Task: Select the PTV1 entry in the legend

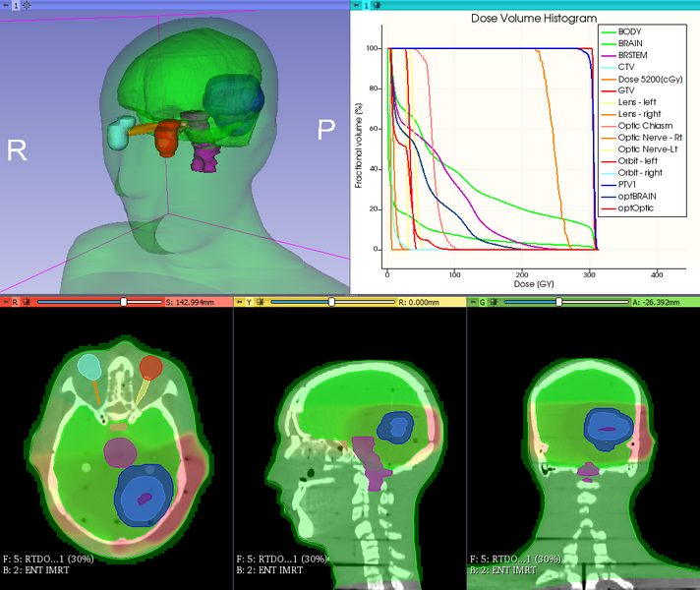Action: (x=629, y=185)
